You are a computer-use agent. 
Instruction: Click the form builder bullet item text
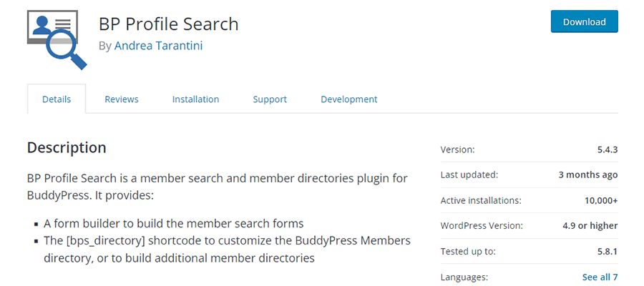pos(174,224)
